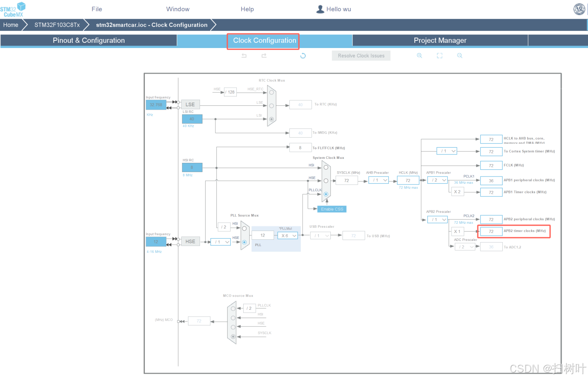The image size is (588, 379).
Task: Click the APB1 peripheral clocks value 36
Action: 491,180
